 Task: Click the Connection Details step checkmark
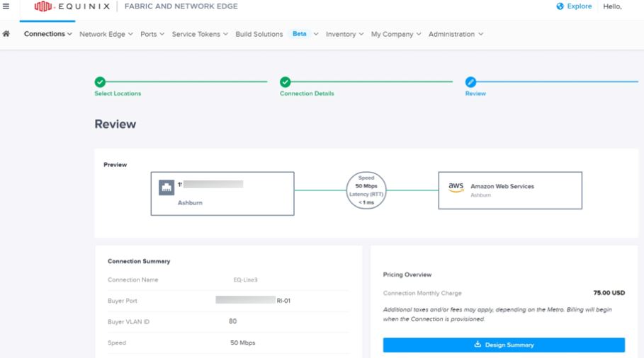[x=285, y=82]
